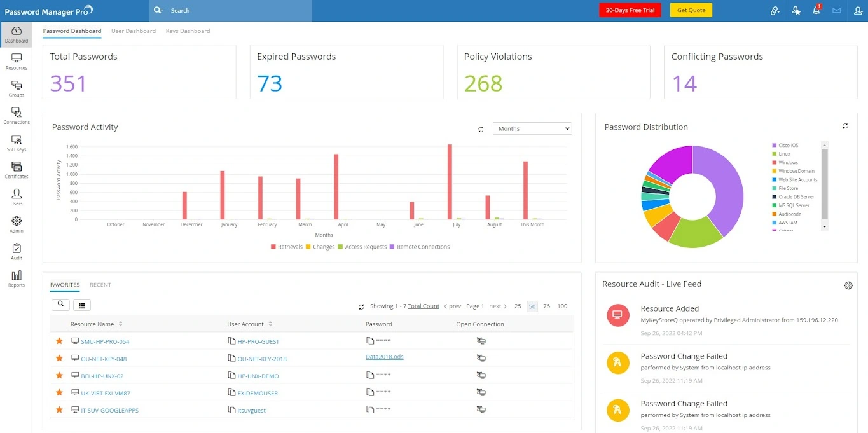Refresh the Password Distribution chart

pos(845,127)
